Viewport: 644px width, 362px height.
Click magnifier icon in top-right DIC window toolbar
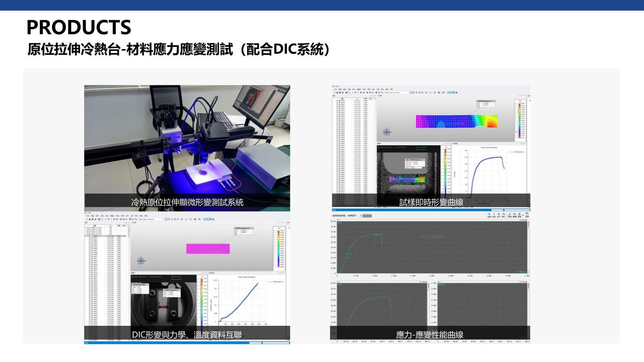tap(417, 93)
